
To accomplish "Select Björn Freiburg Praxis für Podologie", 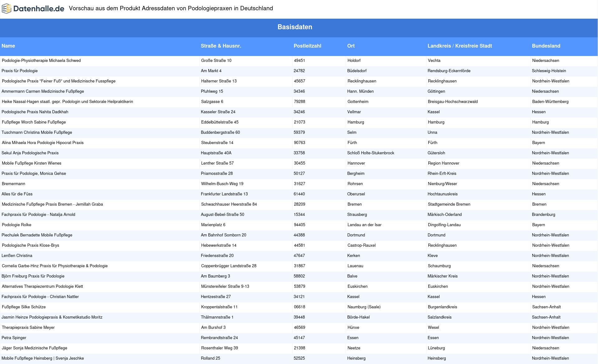I will tap(33, 276).
